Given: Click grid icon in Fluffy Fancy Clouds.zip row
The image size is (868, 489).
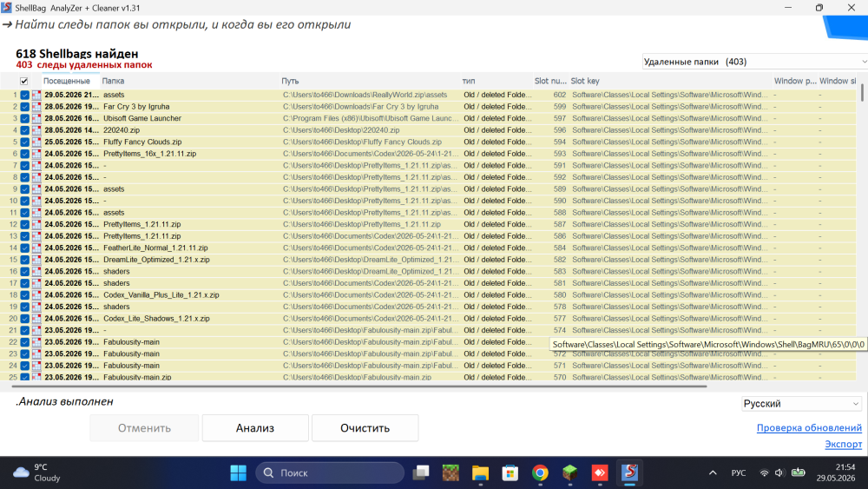Looking at the screenshot, I should 36,142.
